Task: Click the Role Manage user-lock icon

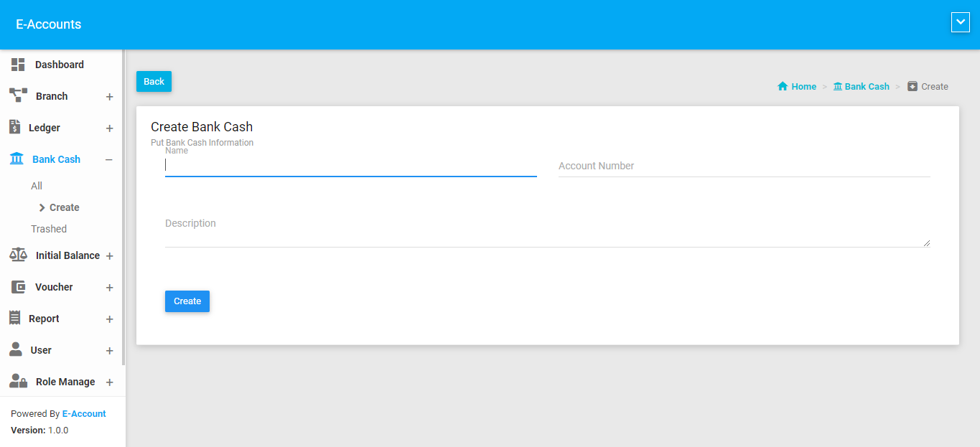Action: (x=18, y=382)
